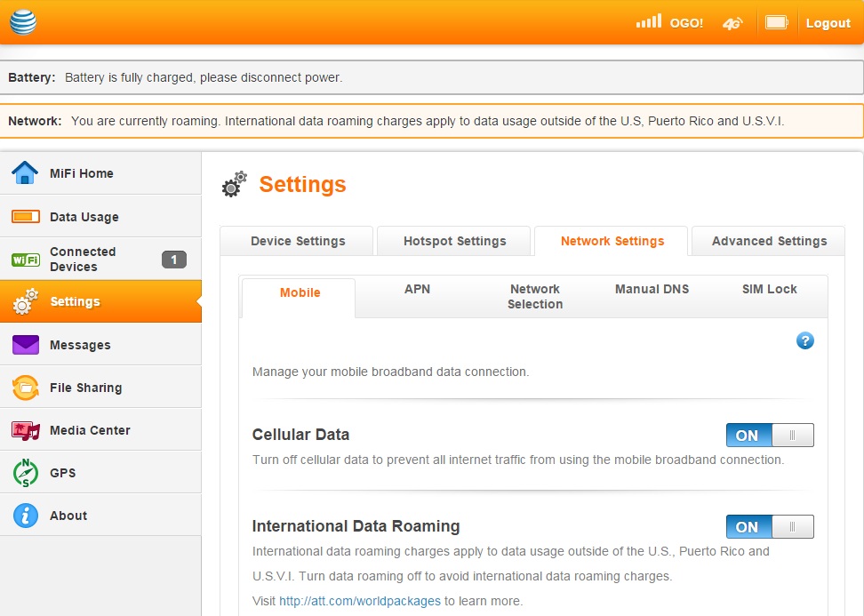The width and height of the screenshot is (864, 616).
Task: Turn off the Cellular Data switch
Action: (x=770, y=436)
